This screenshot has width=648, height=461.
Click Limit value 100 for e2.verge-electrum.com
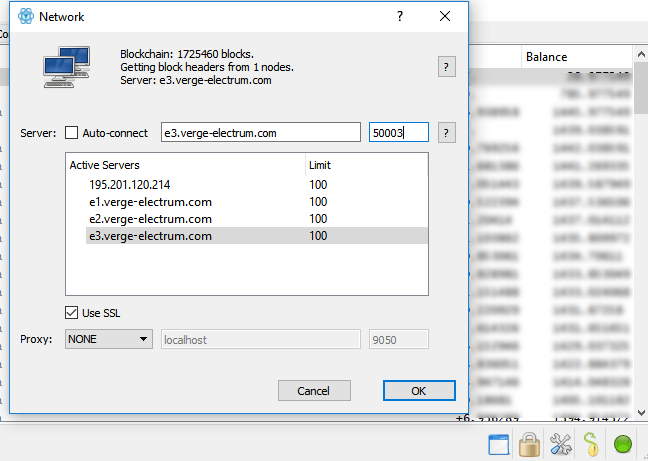click(x=318, y=219)
